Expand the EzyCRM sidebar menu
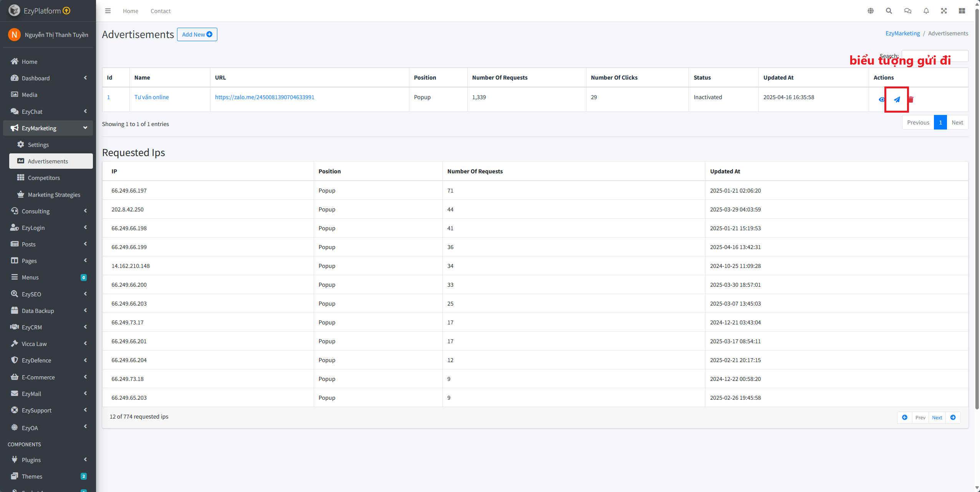The height and width of the screenshot is (492, 980). [x=48, y=327]
